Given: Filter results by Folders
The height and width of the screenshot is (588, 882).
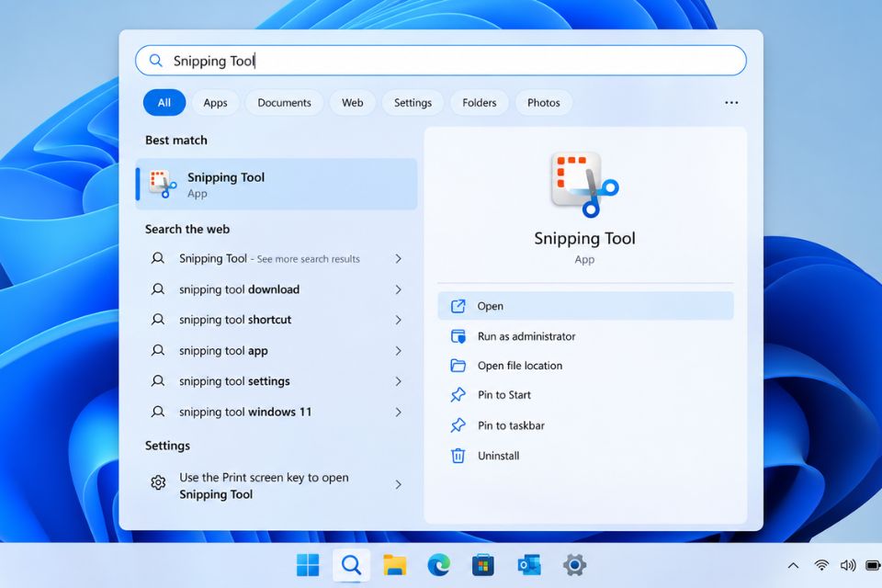Looking at the screenshot, I should pyautogui.click(x=480, y=102).
